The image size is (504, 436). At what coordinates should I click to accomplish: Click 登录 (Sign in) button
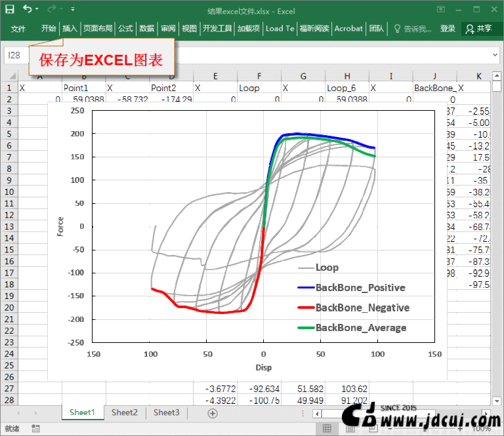(x=448, y=28)
